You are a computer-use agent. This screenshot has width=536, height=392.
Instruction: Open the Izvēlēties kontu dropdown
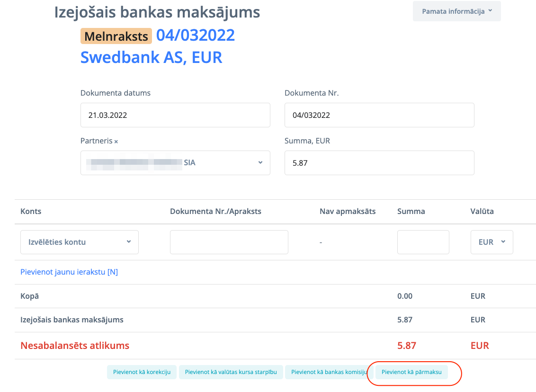pos(80,242)
